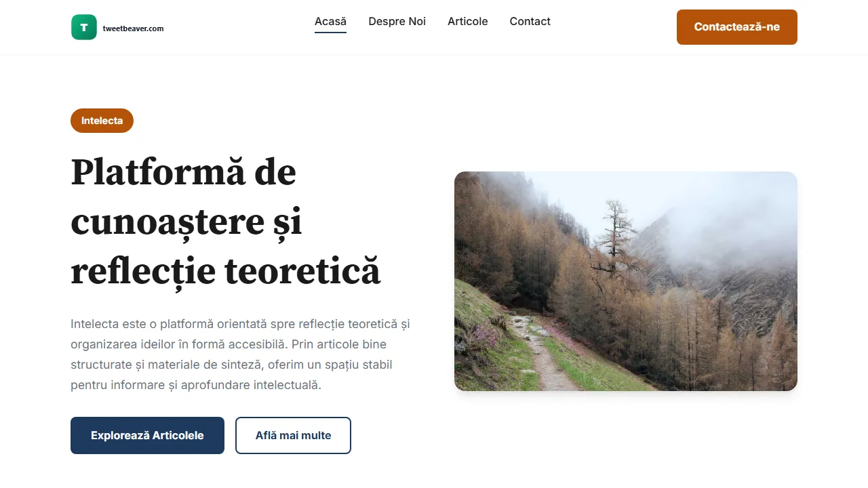Click the Intelecta description paragraph text
Image resolution: width=868 pixels, height=488 pixels.
240,354
